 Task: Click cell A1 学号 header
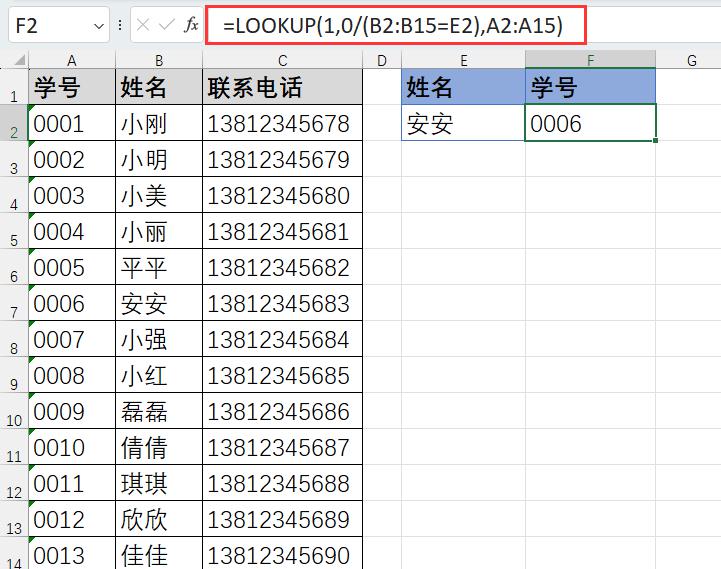click(72, 86)
